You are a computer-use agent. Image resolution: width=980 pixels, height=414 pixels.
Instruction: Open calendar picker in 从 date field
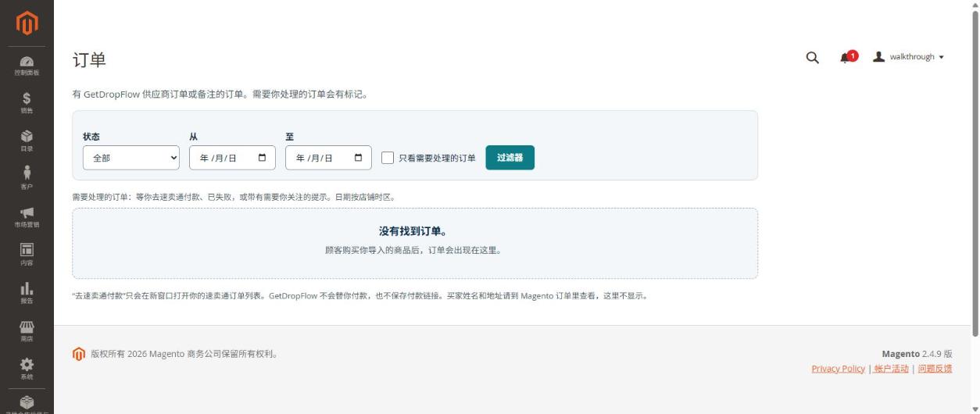pyautogui.click(x=262, y=158)
